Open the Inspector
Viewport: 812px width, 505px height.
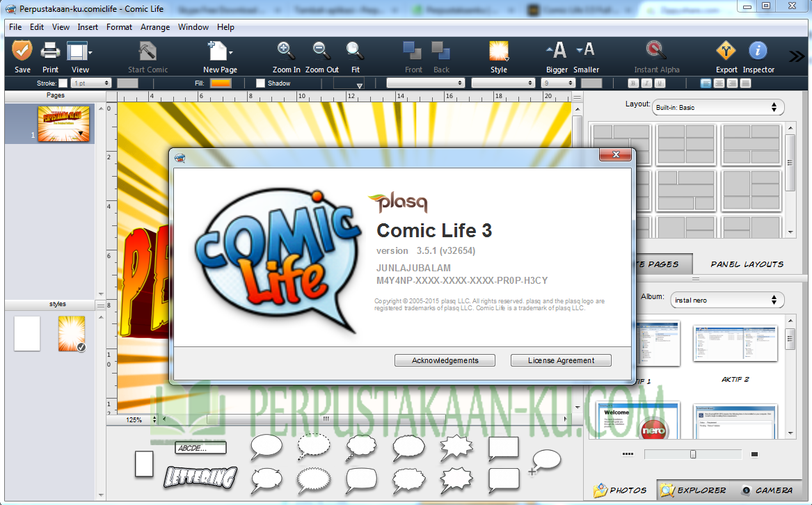point(758,51)
